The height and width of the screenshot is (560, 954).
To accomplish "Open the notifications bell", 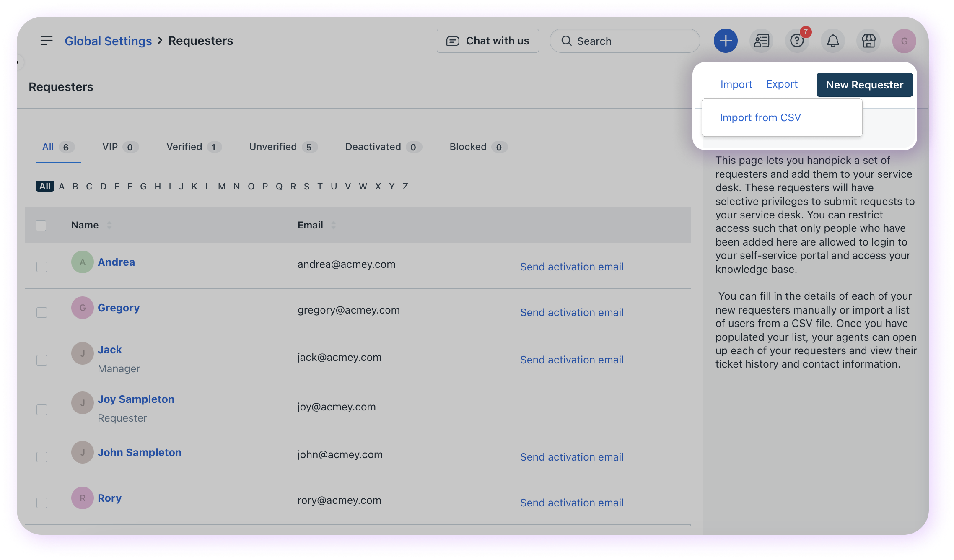I will click(x=832, y=41).
